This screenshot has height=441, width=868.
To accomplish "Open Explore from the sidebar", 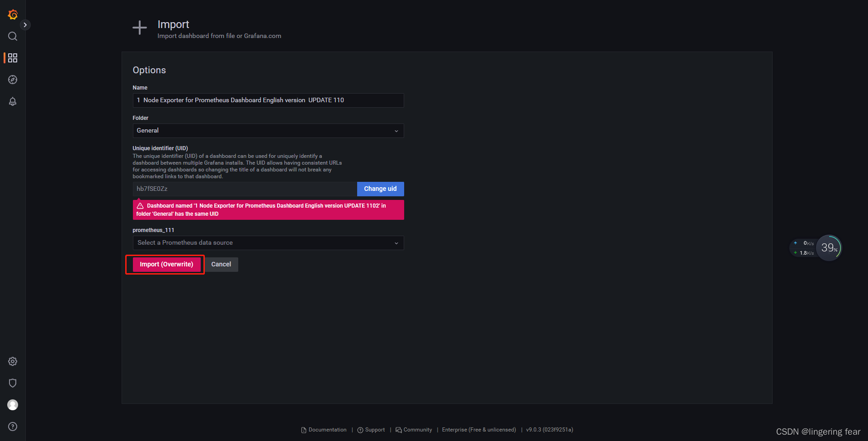I will tap(12, 79).
